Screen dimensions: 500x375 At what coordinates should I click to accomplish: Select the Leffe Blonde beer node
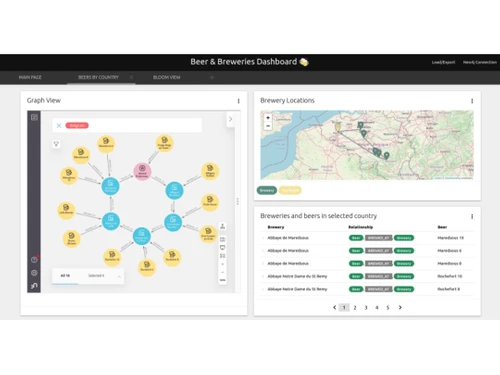[x=66, y=210]
